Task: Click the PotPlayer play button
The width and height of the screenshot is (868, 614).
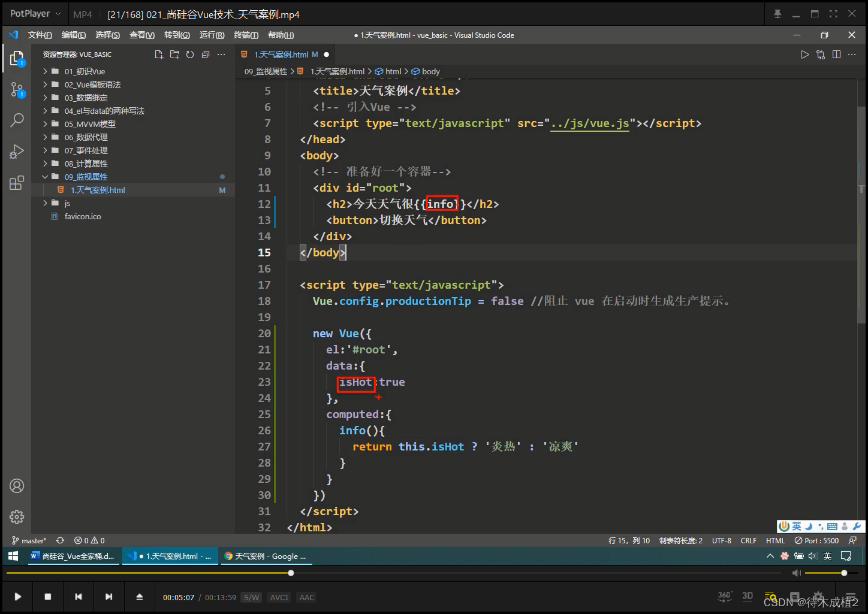Action: (x=17, y=597)
